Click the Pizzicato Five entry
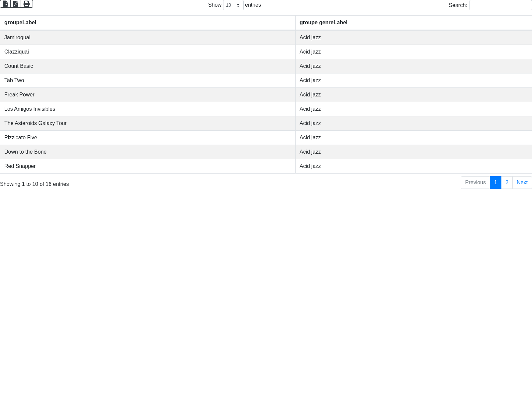This screenshot has height=399, width=532. coord(21,138)
